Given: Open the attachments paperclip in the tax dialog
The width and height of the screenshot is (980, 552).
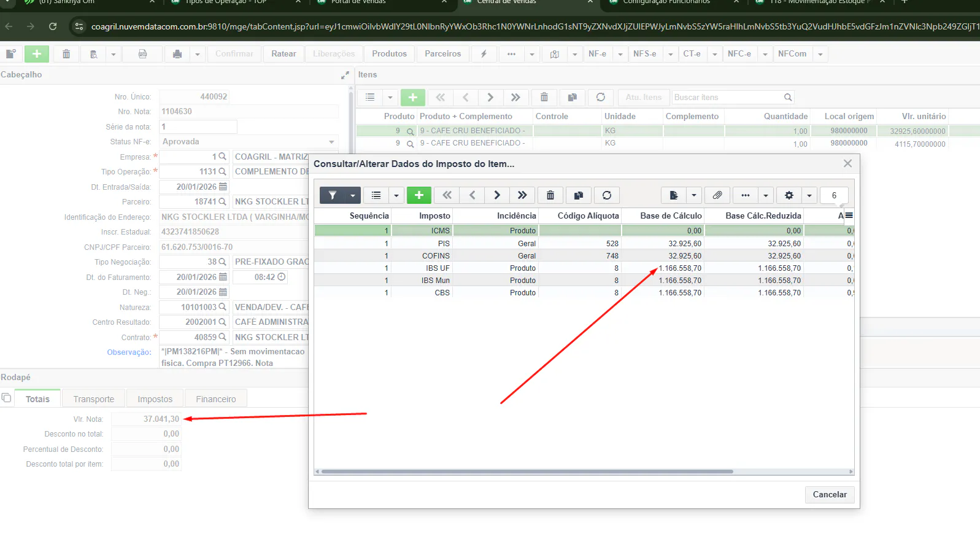Looking at the screenshot, I should point(717,195).
